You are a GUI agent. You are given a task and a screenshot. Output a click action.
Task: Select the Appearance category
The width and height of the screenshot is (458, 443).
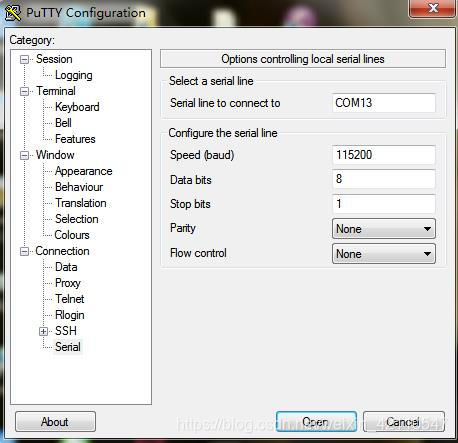click(83, 171)
